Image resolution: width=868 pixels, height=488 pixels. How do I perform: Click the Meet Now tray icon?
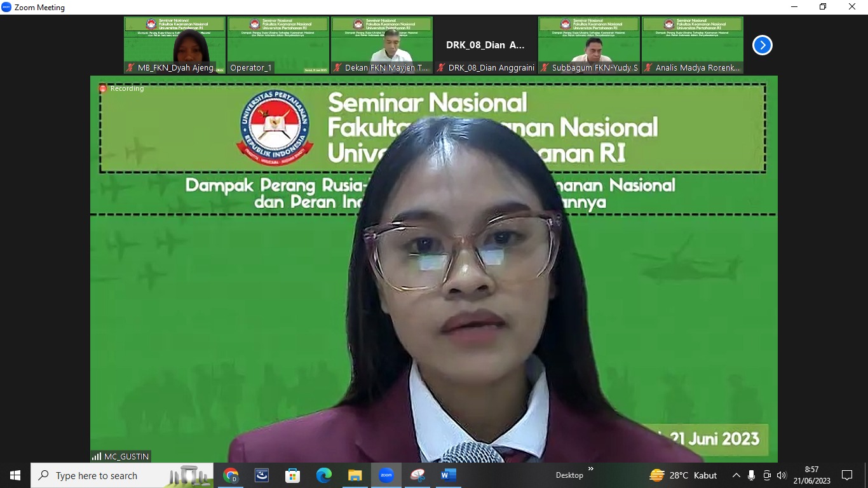click(x=766, y=475)
